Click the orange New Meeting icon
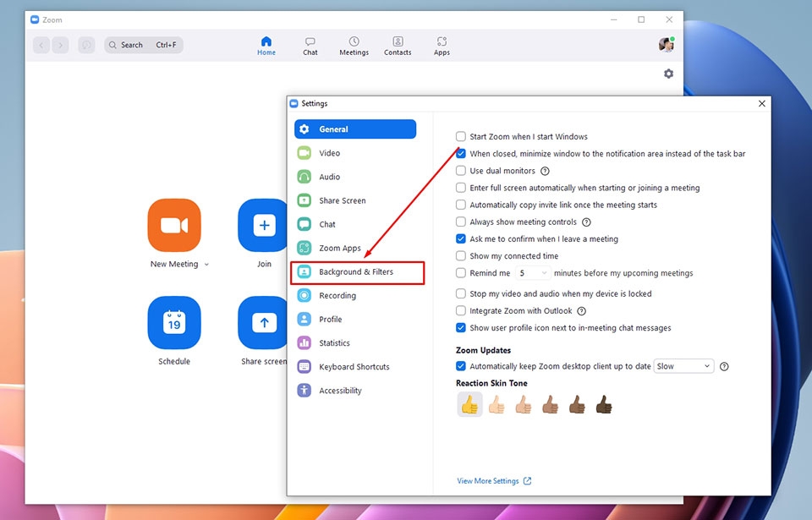812x520 pixels. 174,225
